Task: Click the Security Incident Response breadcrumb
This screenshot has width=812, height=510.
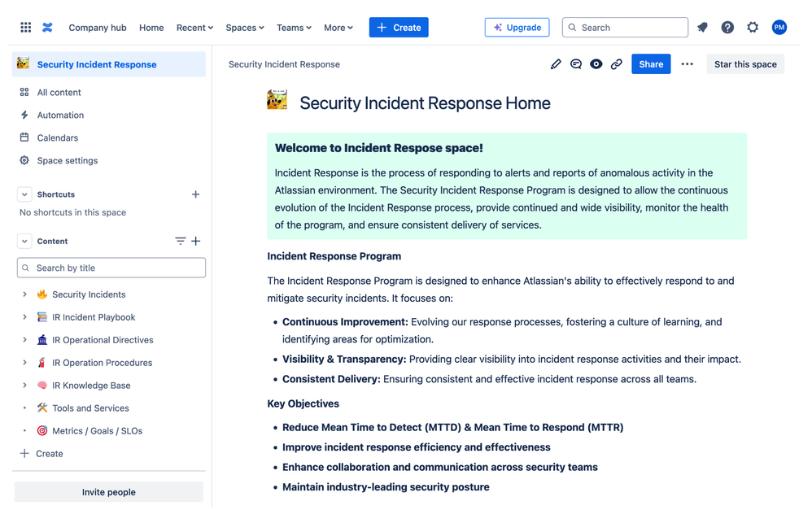Action: (x=284, y=64)
